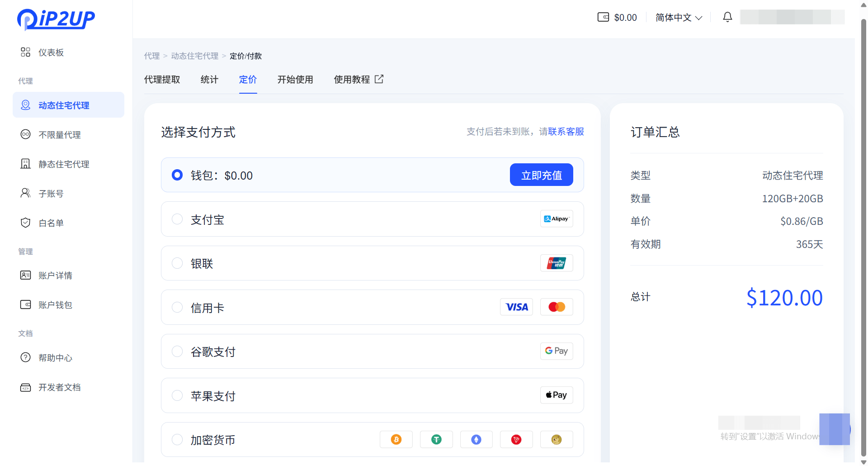The height and width of the screenshot is (466, 868).
Task: Switch to the 开始使用 tab
Action: [295, 80]
